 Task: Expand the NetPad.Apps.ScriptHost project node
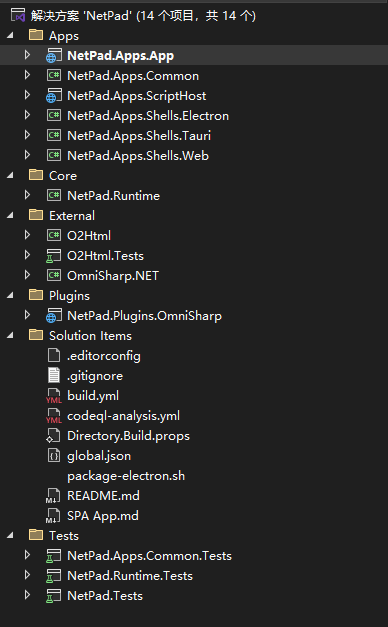point(27,95)
